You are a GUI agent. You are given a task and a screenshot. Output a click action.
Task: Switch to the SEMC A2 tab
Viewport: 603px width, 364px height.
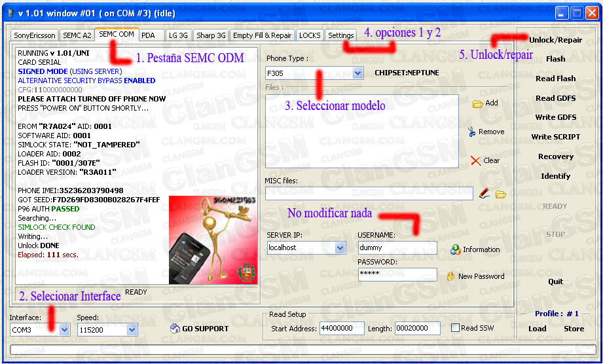(x=77, y=35)
